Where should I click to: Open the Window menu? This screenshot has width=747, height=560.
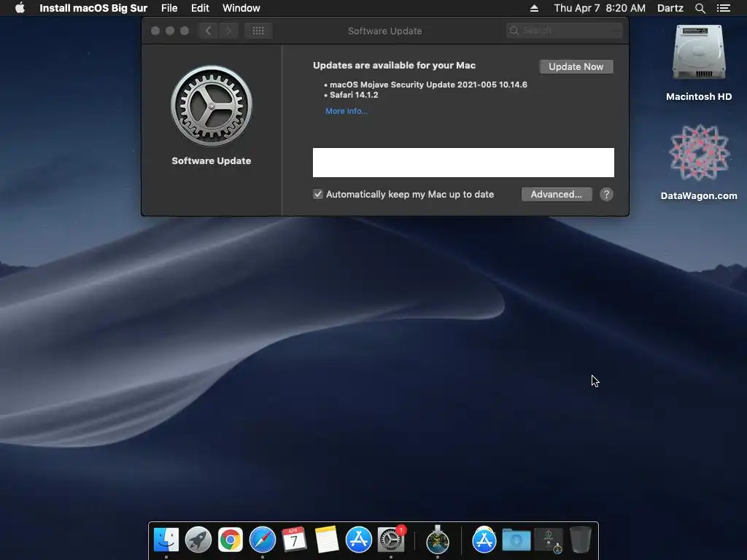[241, 8]
